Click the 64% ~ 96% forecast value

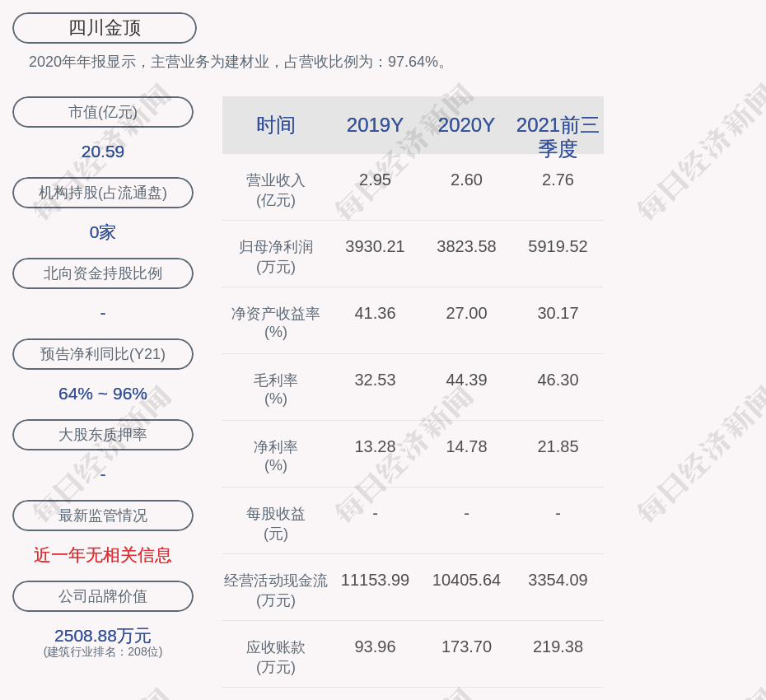click(103, 394)
